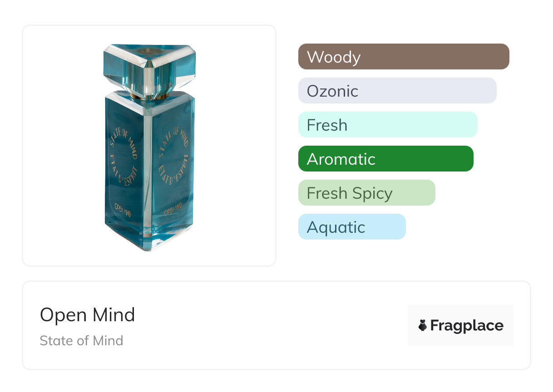Screen dimensions: 553x392
Task: Choose the mint Fresh accord bar
Action: (387, 125)
